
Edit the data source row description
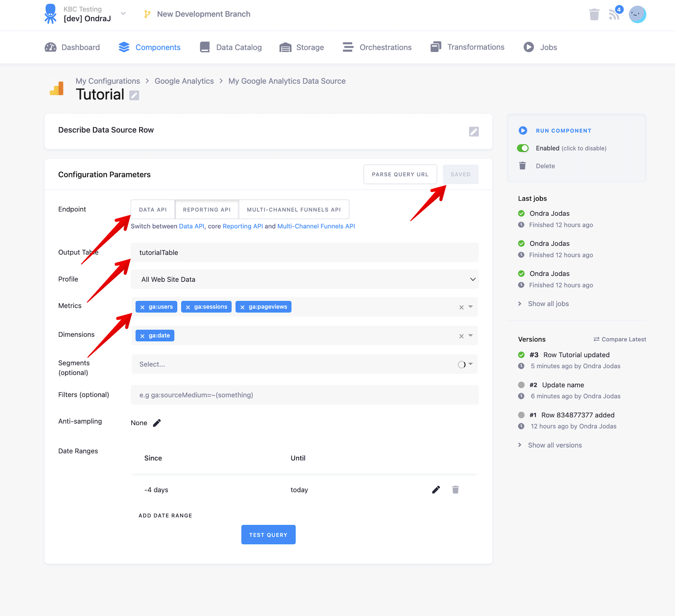[x=474, y=131]
